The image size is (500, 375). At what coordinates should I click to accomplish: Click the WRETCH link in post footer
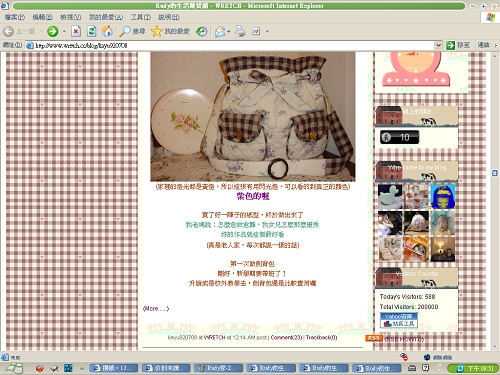(x=214, y=337)
